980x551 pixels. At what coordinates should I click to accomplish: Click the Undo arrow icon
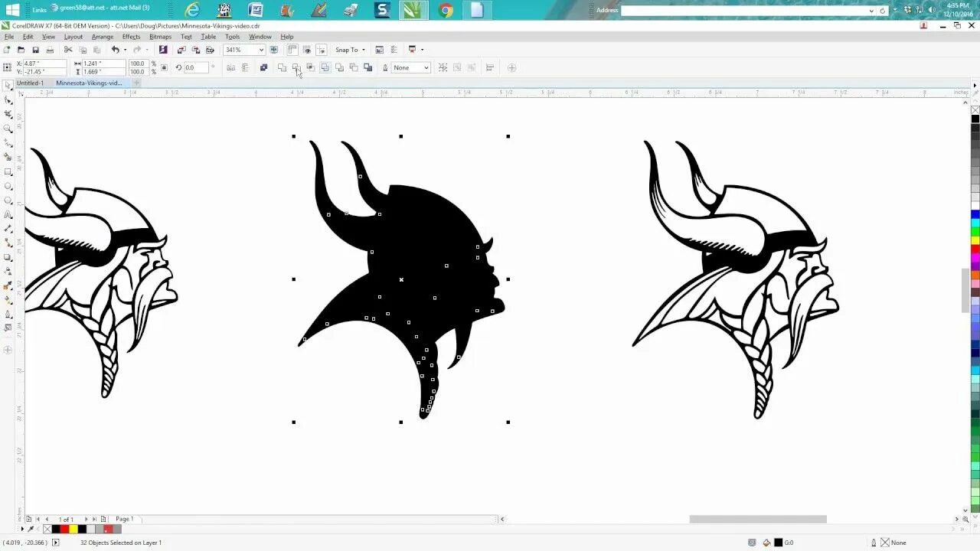[115, 50]
